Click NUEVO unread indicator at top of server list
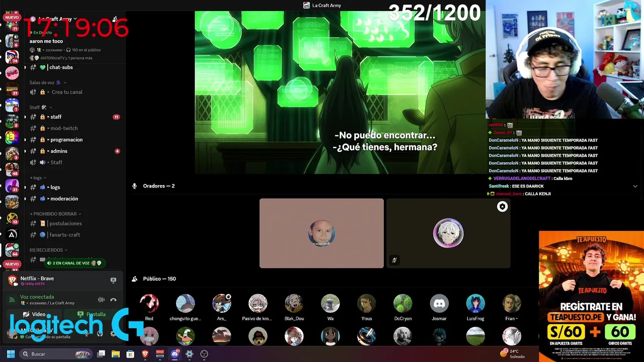 (12, 17)
